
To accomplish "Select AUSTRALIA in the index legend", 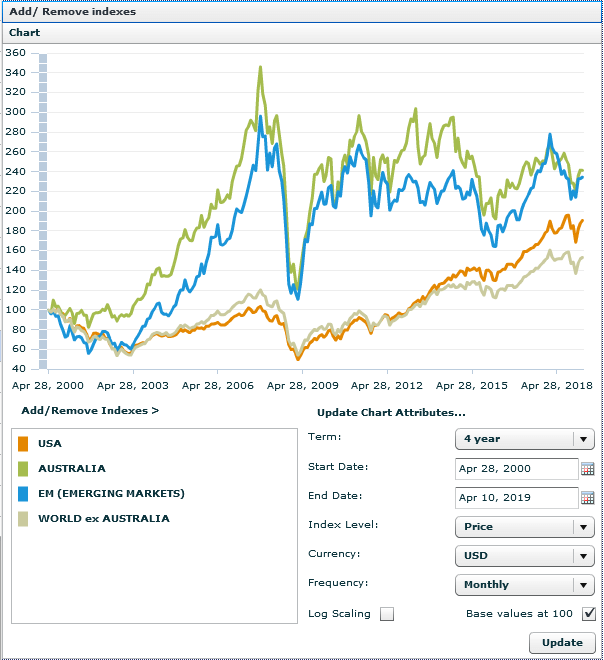I will point(72,469).
